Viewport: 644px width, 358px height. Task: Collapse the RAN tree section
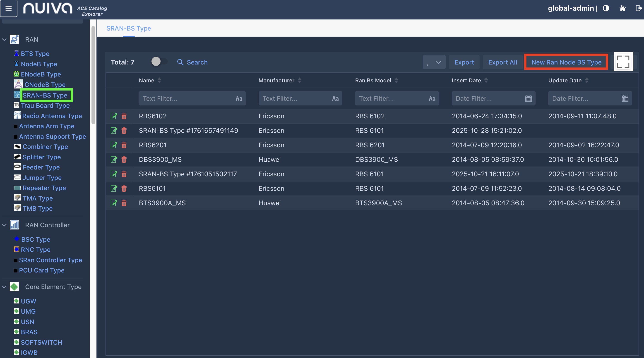point(4,39)
